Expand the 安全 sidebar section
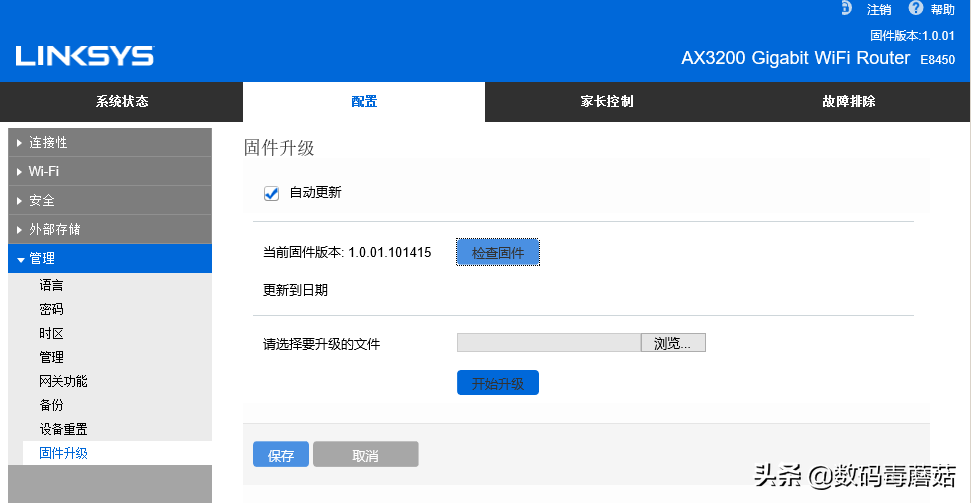The image size is (971, 503). 110,201
